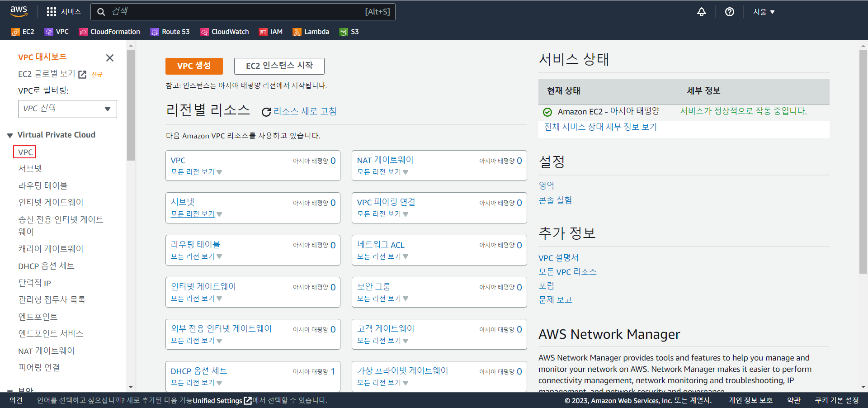
Task: Open the help question mark icon
Action: pyautogui.click(x=729, y=12)
